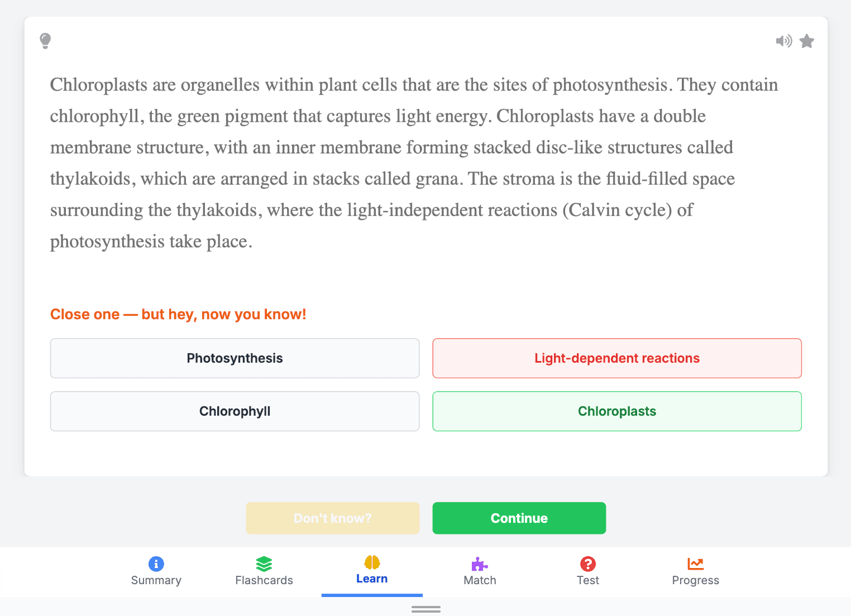Select the Light-dependent reactions answer

click(617, 358)
